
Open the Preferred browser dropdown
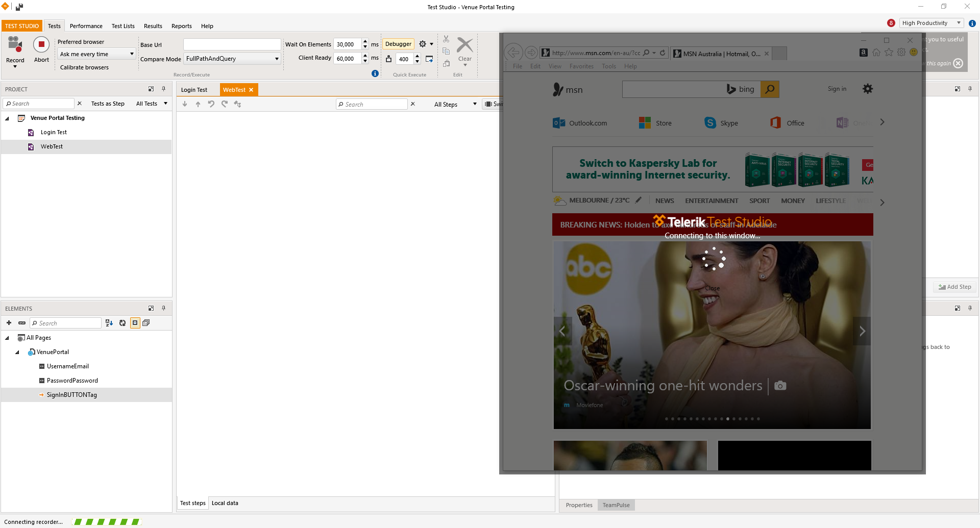click(x=96, y=54)
